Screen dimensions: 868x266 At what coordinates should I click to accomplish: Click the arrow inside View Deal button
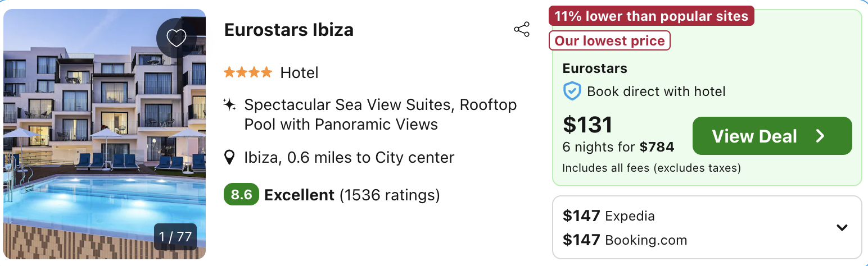tap(820, 136)
